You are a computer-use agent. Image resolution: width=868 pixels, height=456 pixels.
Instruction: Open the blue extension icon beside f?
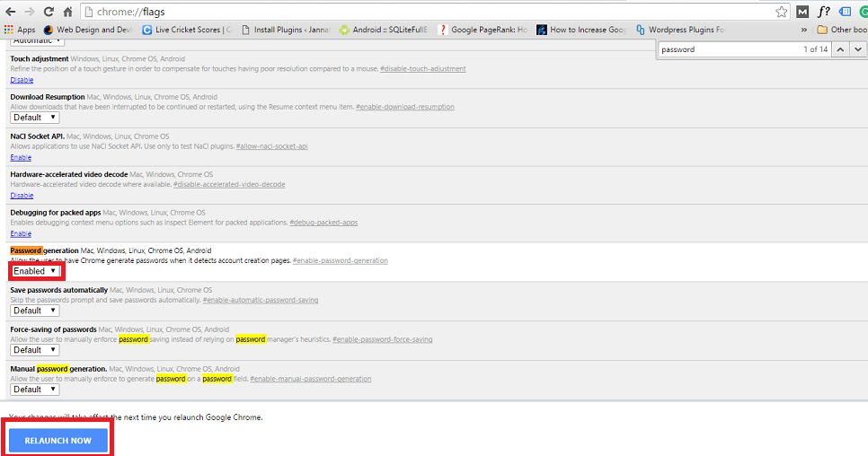click(845, 12)
